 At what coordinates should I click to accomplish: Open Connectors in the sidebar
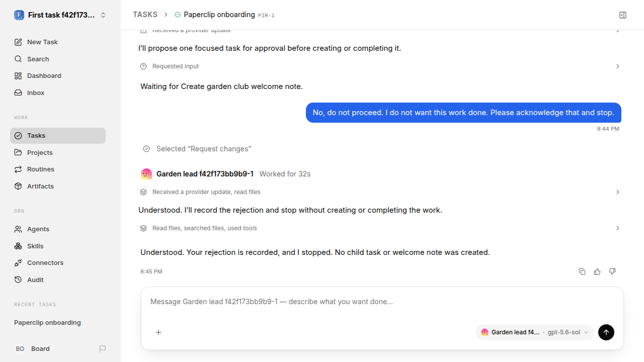coord(58,263)
